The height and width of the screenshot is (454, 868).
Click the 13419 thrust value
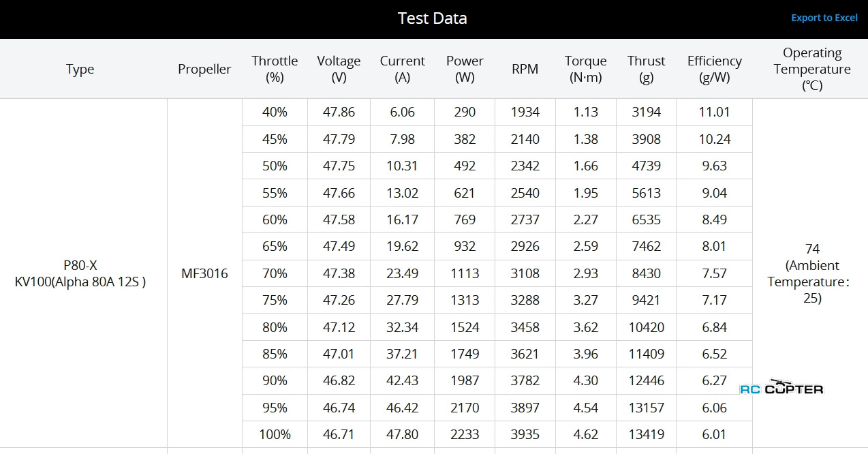pyautogui.click(x=646, y=434)
